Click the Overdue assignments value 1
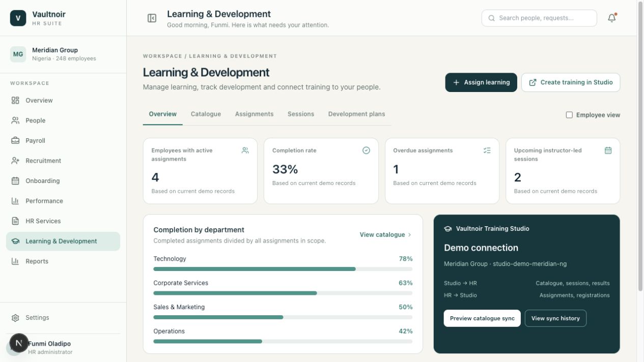Image resolution: width=644 pixels, height=362 pixels. [x=396, y=169]
